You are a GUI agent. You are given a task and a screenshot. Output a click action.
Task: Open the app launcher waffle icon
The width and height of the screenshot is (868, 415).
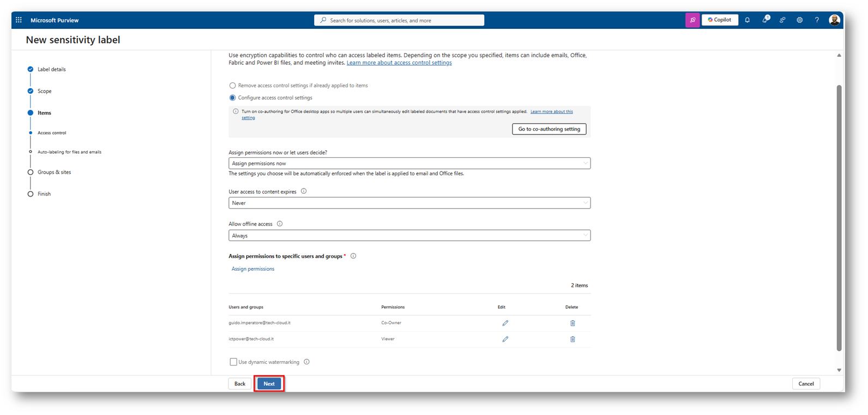(19, 20)
